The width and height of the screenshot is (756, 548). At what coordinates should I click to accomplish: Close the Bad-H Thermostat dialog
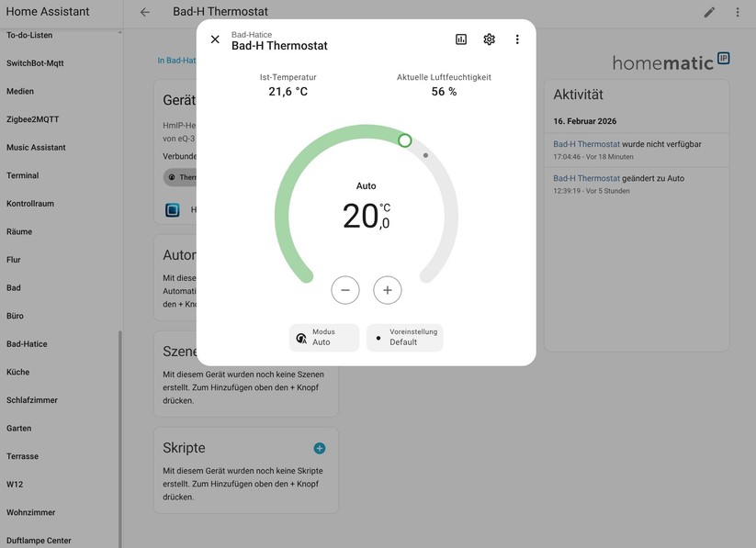(215, 39)
